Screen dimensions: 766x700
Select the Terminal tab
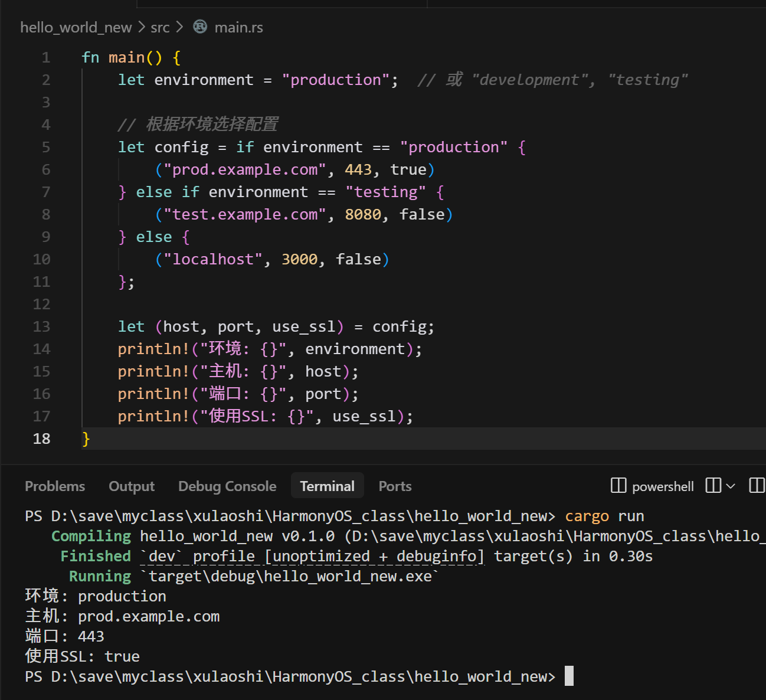pyautogui.click(x=328, y=486)
